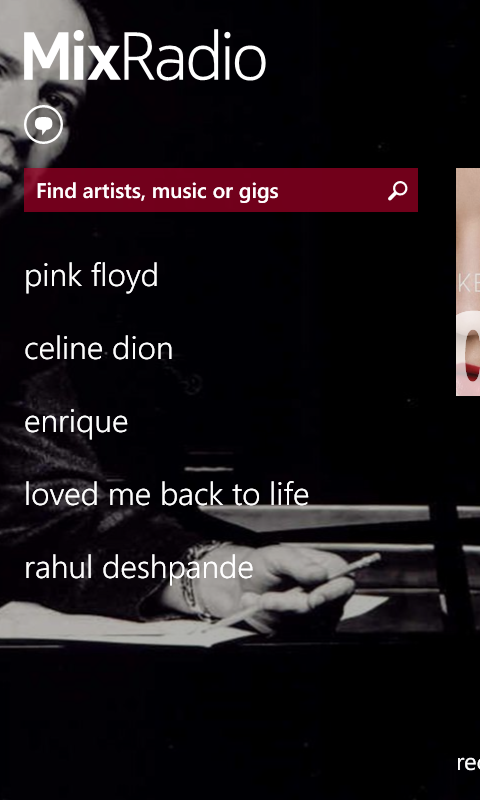Focus the "Find artists, music or gigs" field
This screenshot has height=800, width=480.
tap(221, 190)
